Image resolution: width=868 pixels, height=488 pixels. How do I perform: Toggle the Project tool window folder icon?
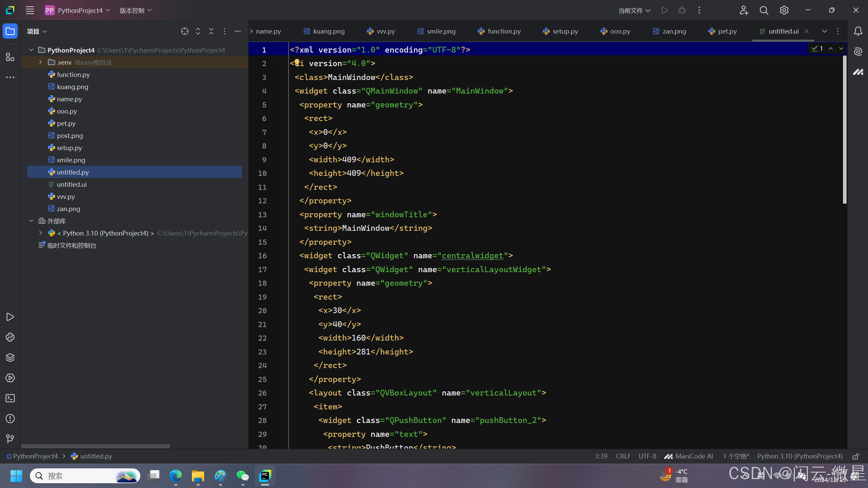click(x=10, y=31)
